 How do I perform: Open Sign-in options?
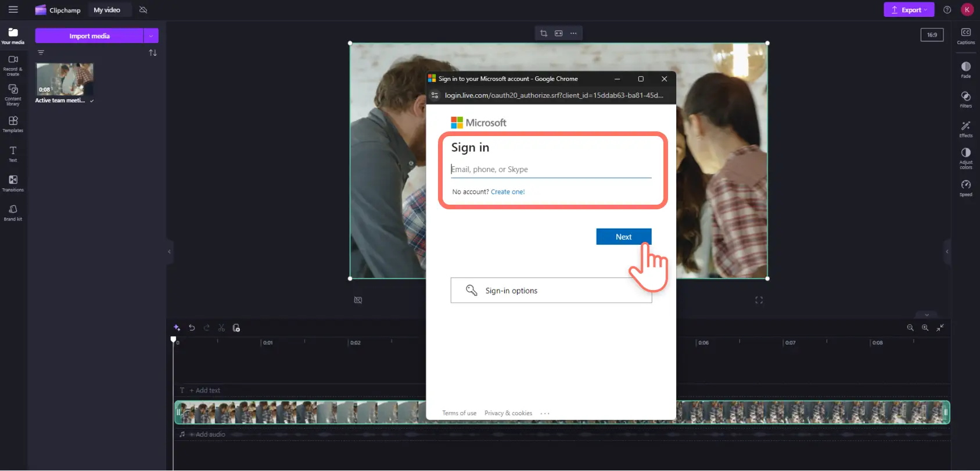coord(551,290)
